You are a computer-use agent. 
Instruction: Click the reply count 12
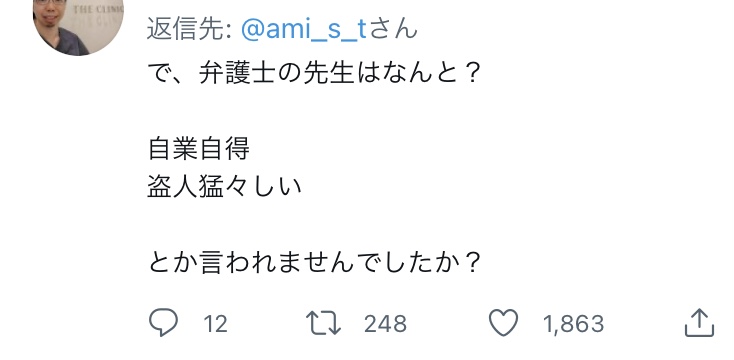click(215, 324)
